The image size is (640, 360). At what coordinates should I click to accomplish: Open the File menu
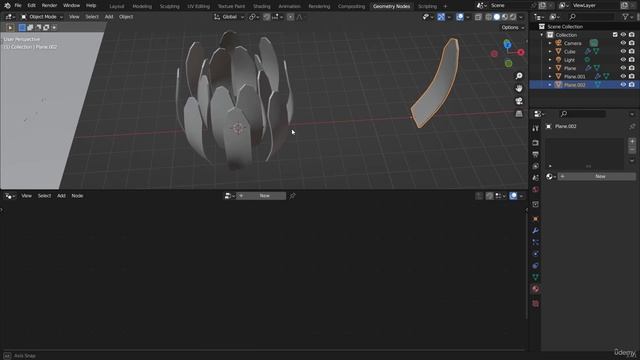pyautogui.click(x=18, y=6)
